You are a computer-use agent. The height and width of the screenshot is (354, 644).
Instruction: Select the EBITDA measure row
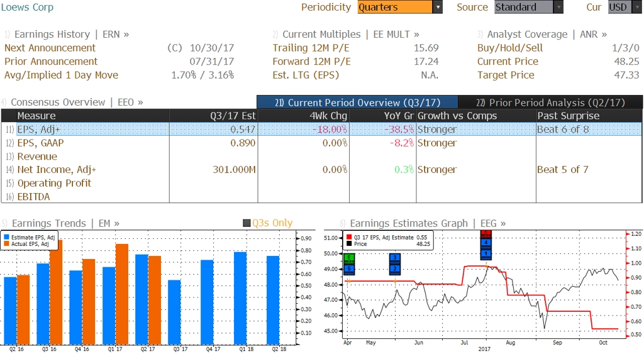tap(321, 196)
